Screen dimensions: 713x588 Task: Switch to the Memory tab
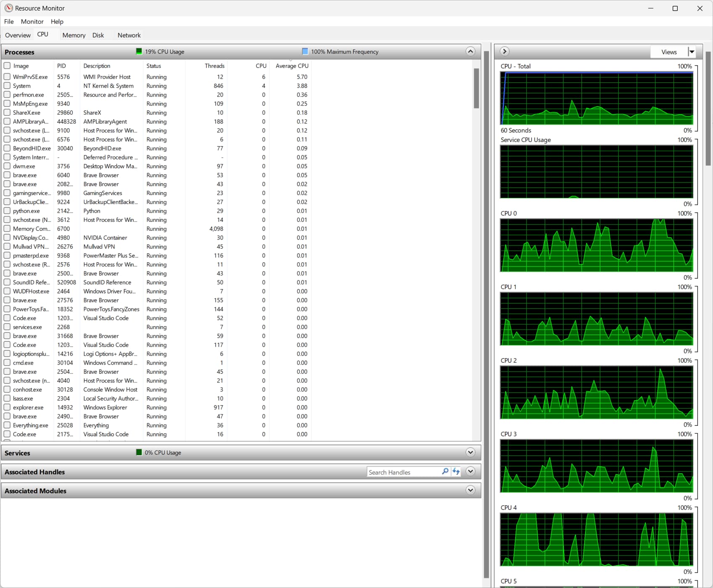click(x=74, y=35)
